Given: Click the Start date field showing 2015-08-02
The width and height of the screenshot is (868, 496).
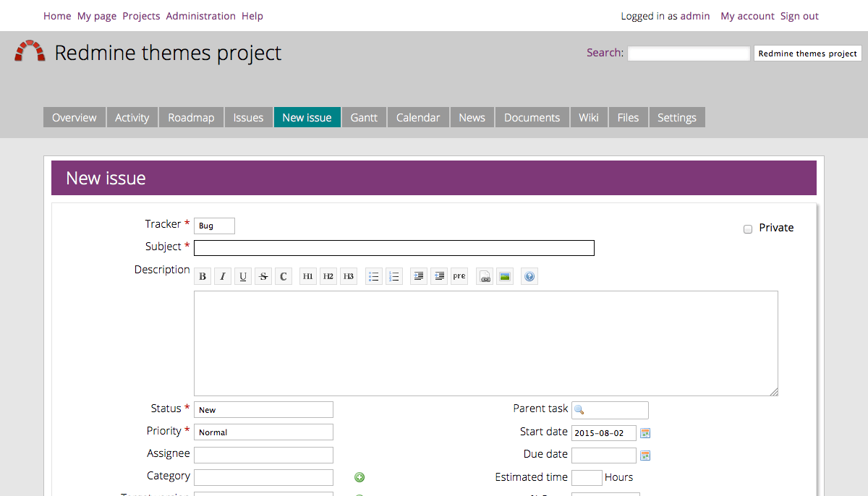Looking at the screenshot, I should (x=604, y=433).
